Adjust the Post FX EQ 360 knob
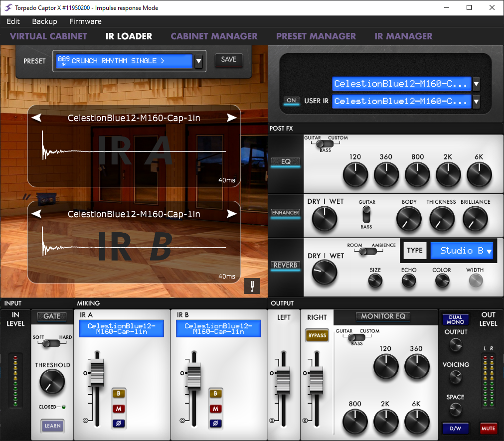This screenshot has height=441, width=504. click(386, 175)
